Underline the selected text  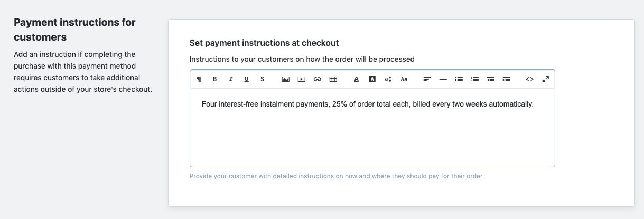[x=247, y=79]
